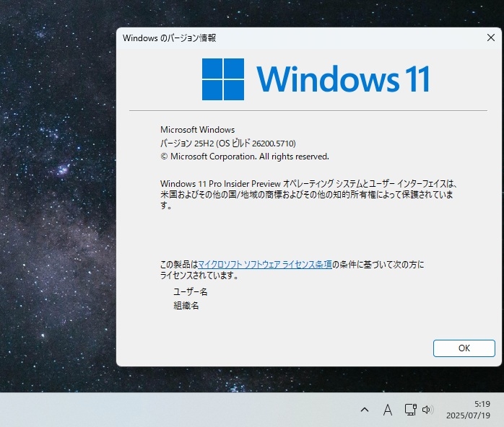504x427 pixels.
Task: Open the clock showing 5:19 2025/07/19
Action: tap(469, 410)
